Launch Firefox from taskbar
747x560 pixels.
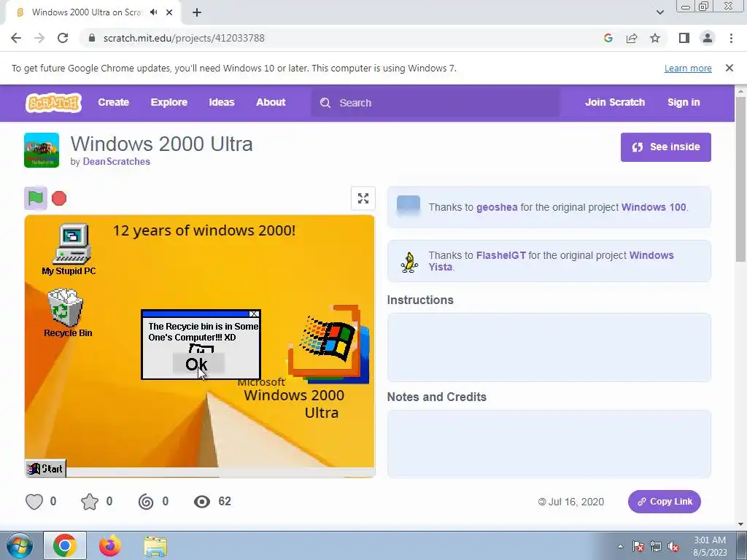point(110,545)
